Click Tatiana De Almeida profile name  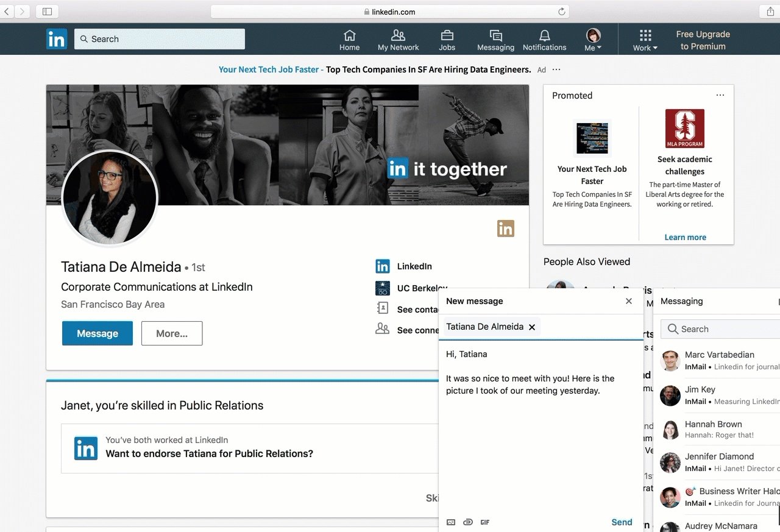point(121,267)
